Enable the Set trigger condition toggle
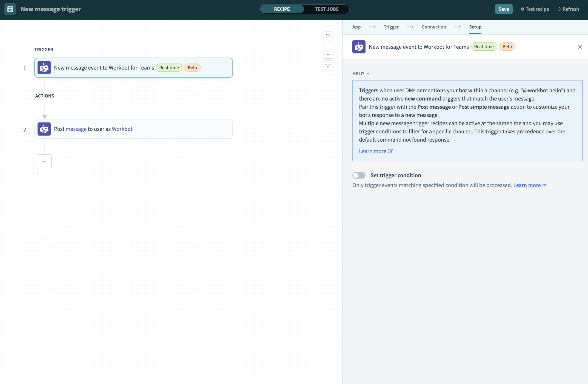The image size is (588, 384). tap(359, 175)
